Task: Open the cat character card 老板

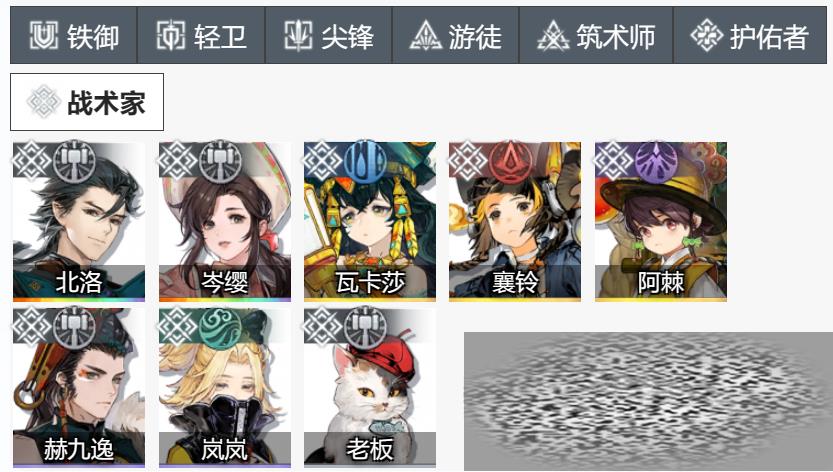Action: coord(370,388)
